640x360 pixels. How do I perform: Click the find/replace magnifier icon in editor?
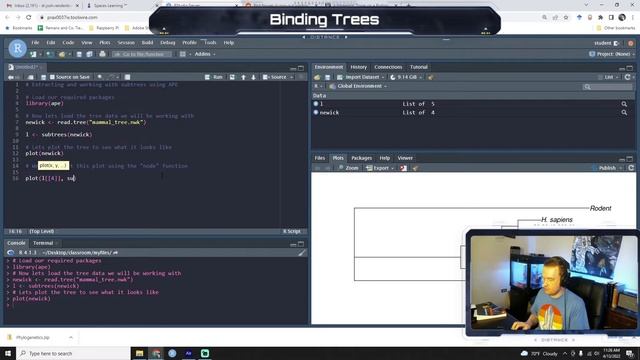click(x=100, y=77)
